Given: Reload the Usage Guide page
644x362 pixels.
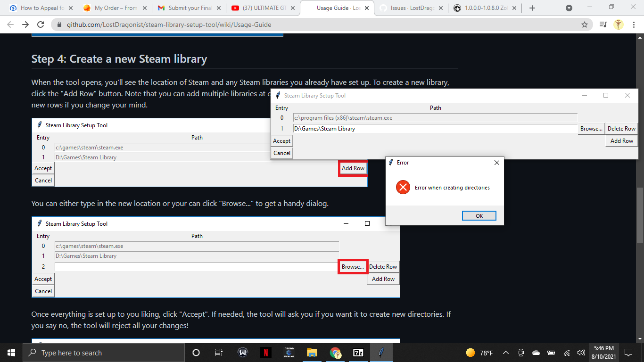Looking at the screenshot, I should [x=40, y=25].
